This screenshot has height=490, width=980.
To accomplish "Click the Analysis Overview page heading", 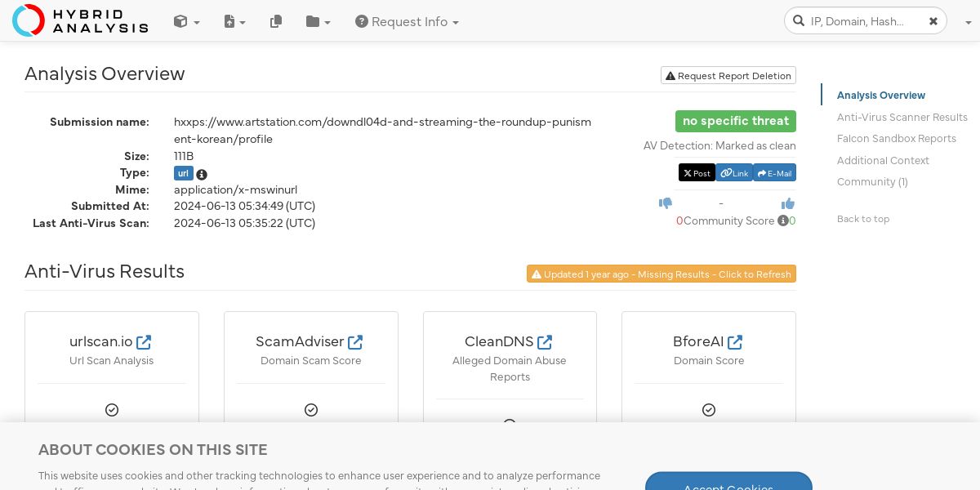I will (105, 73).
